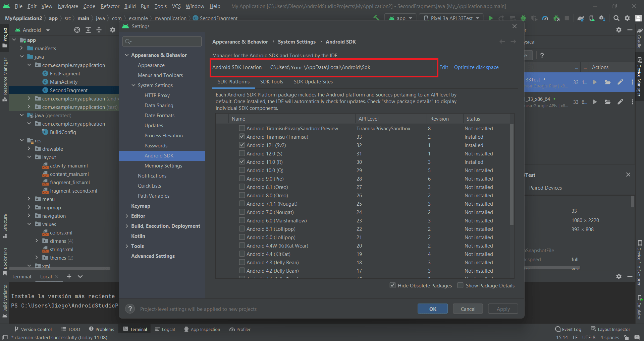Uncheck Android 11.0 (R) checkbox
The image size is (644, 341).
tap(242, 162)
